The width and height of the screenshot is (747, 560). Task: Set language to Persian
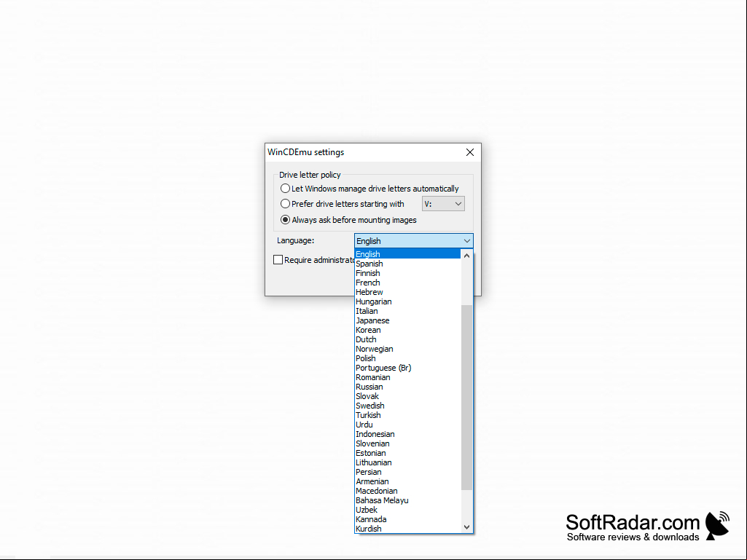408,472
